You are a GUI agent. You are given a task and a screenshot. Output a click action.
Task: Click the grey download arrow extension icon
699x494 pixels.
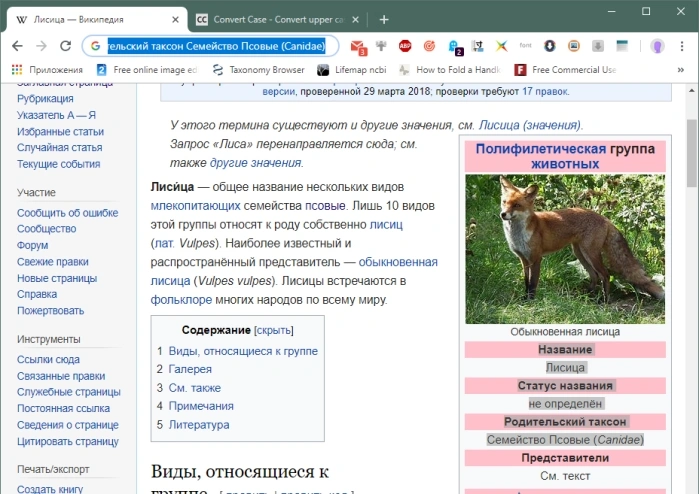[598, 46]
